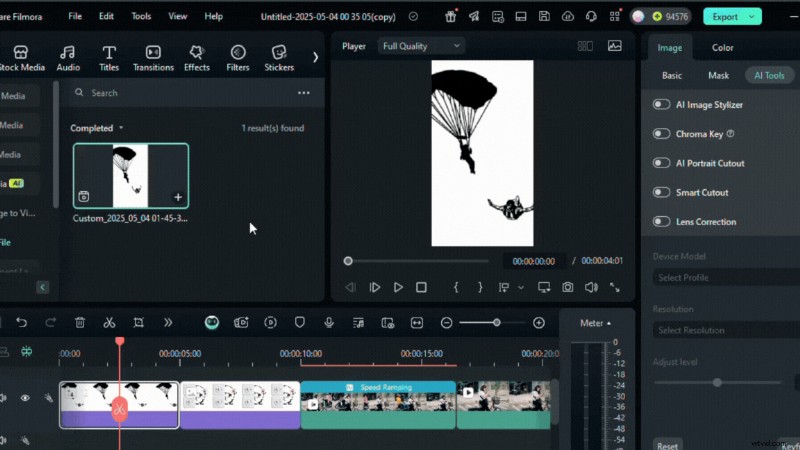Set mark out with right brace icon
The image size is (800, 450).
point(480,288)
